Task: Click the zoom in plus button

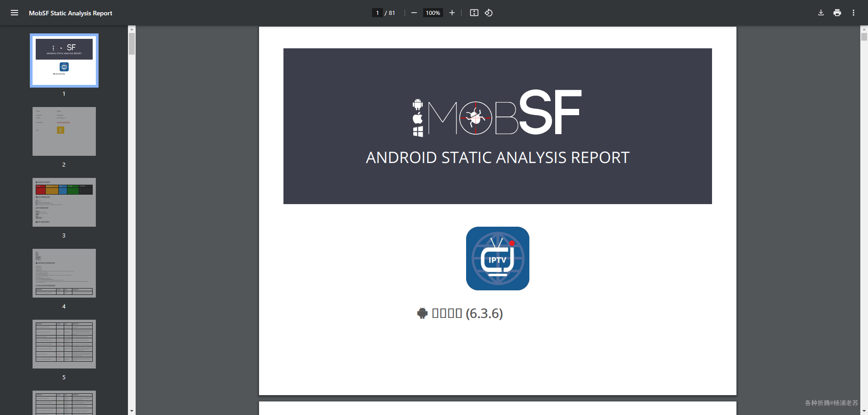Action: coord(452,13)
